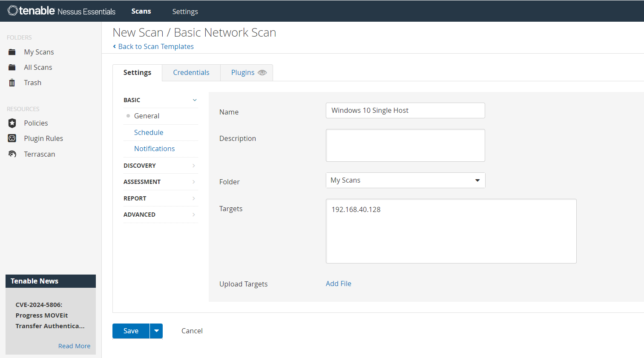The height and width of the screenshot is (358, 644).
Task: Click the Targets text area
Action: [x=451, y=231]
